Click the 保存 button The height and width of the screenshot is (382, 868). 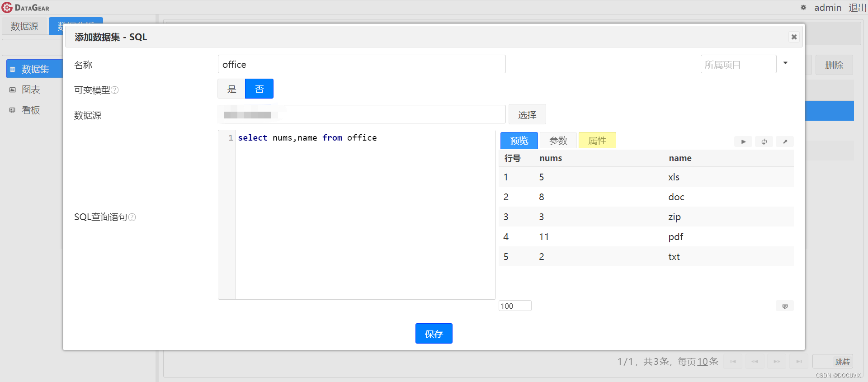point(434,334)
